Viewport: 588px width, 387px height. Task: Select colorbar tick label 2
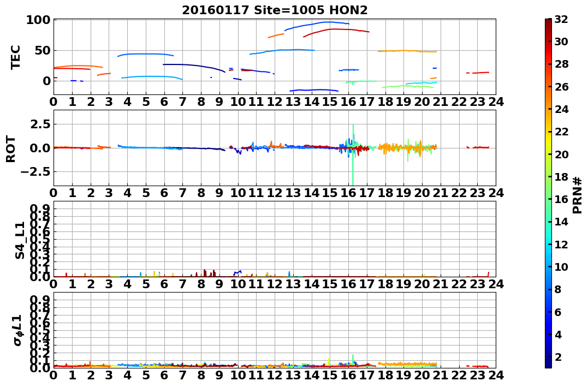click(x=558, y=356)
